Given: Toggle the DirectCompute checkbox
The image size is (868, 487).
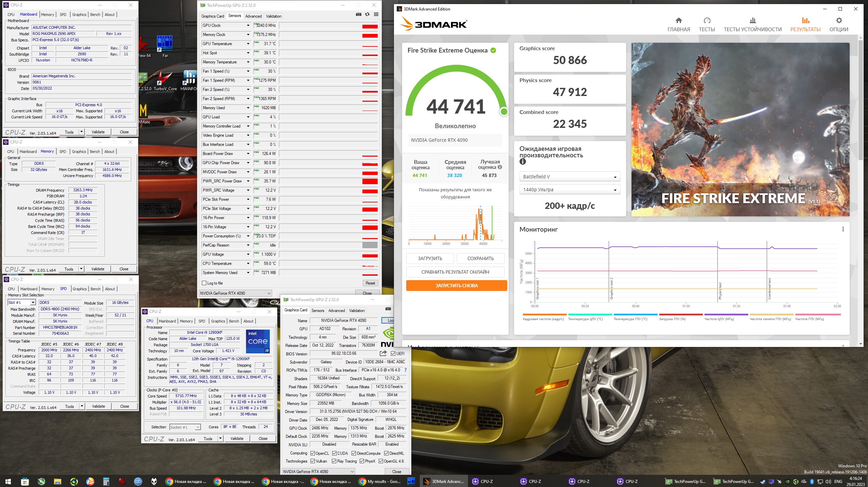Looking at the screenshot, I should coord(354,453).
